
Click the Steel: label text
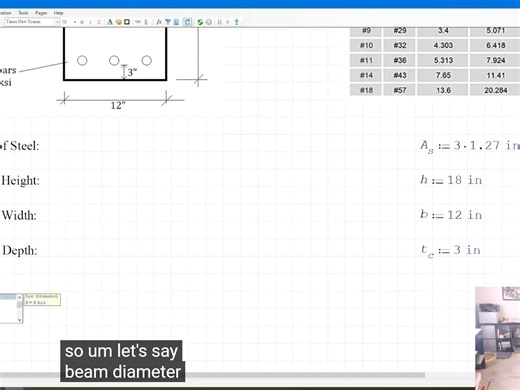pyautogui.click(x=25, y=146)
